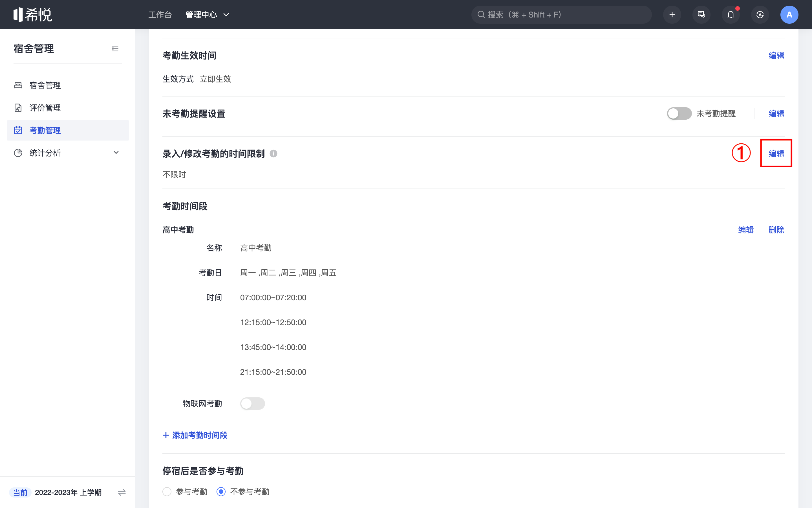Click the 当前 semester badge
The image size is (812, 508).
click(21, 492)
